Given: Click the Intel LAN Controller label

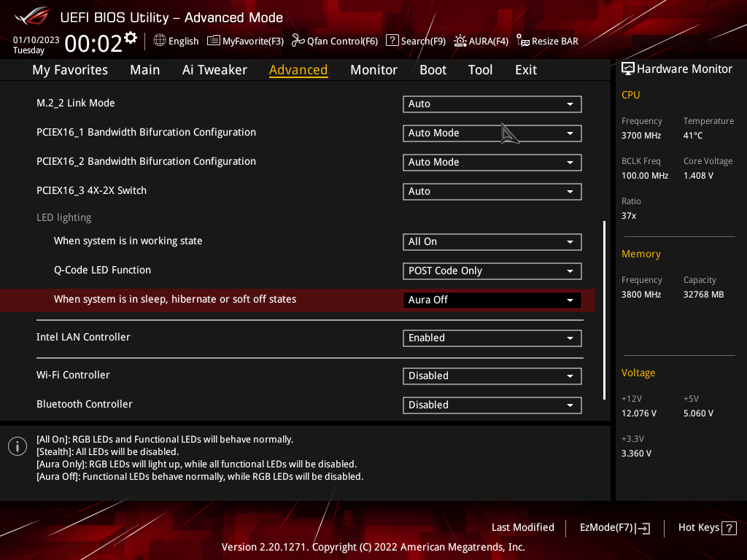Looking at the screenshot, I should click(83, 337).
